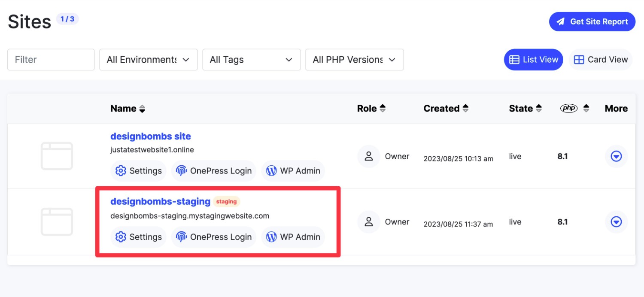Click the designbombs site thumbnail placeholder

tap(57, 156)
